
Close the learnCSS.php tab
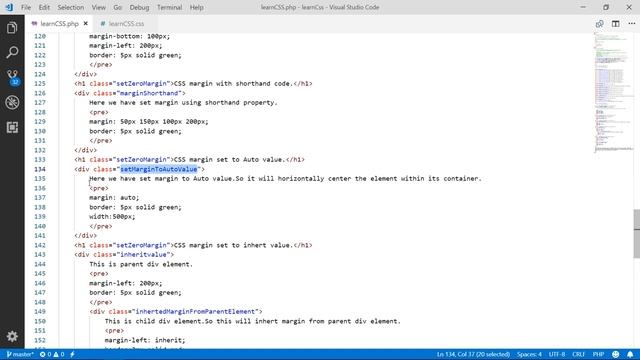[x=85, y=24]
